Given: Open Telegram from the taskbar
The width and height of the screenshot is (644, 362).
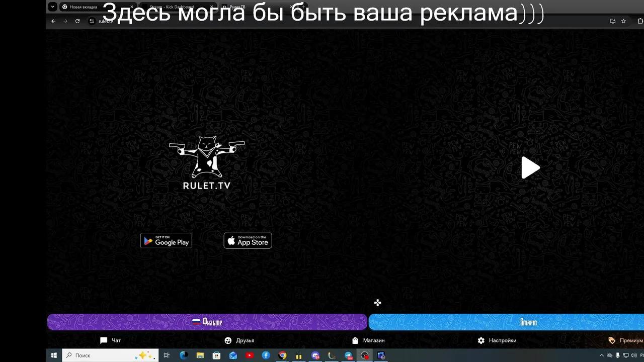Looking at the screenshot, I should click(348, 355).
